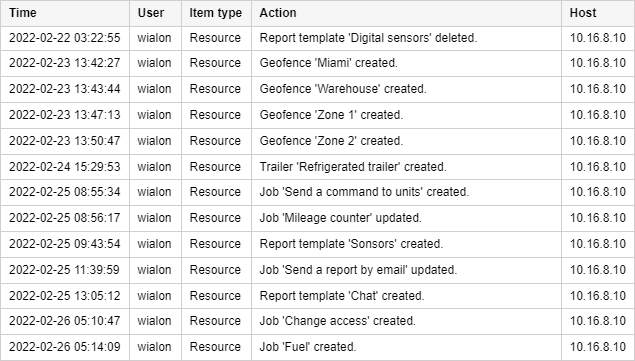
Task: Select the 'Digital sensors' deleted log row
Action: pyautogui.click(x=318, y=38)
